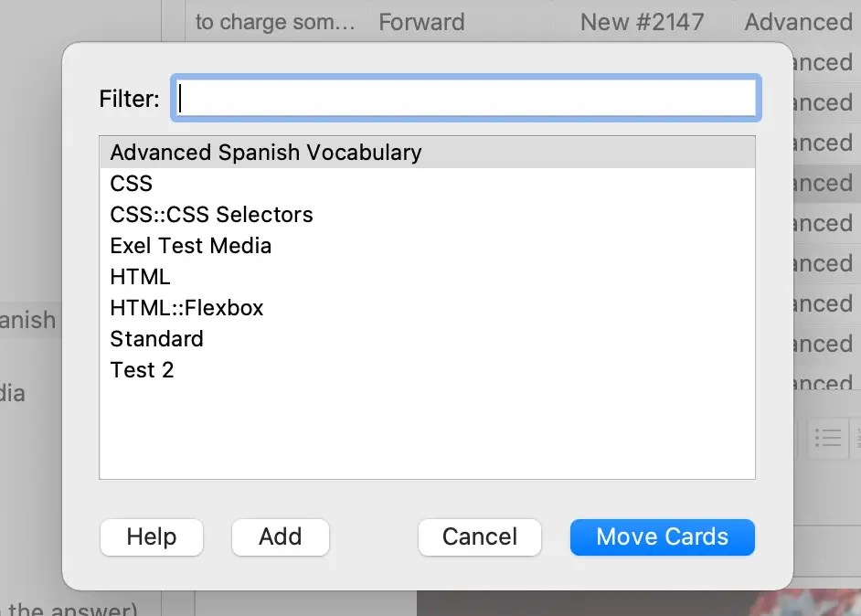Choose the HTML::Flexbox subdeck
The image size is (861, 616).
coord(186,308)
